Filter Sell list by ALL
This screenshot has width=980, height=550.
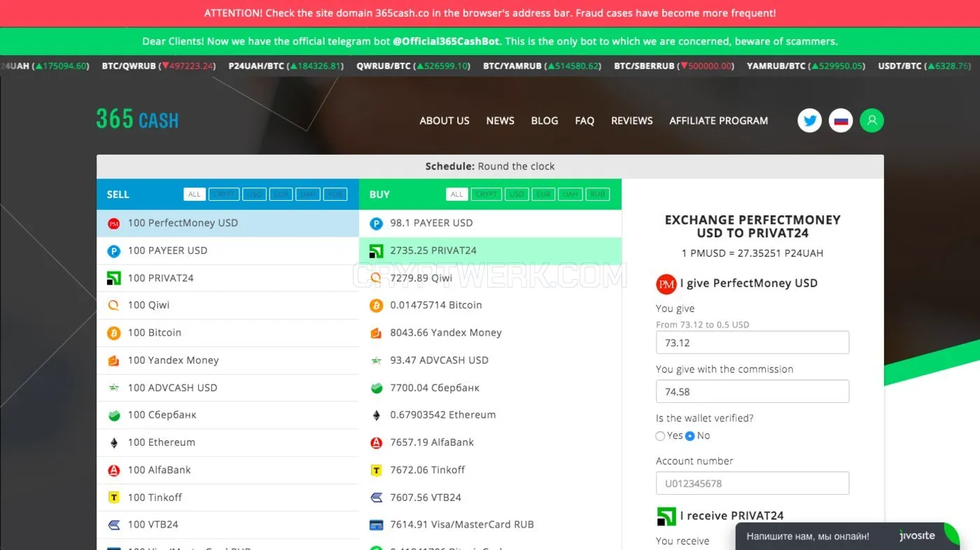tap(195, 194)
